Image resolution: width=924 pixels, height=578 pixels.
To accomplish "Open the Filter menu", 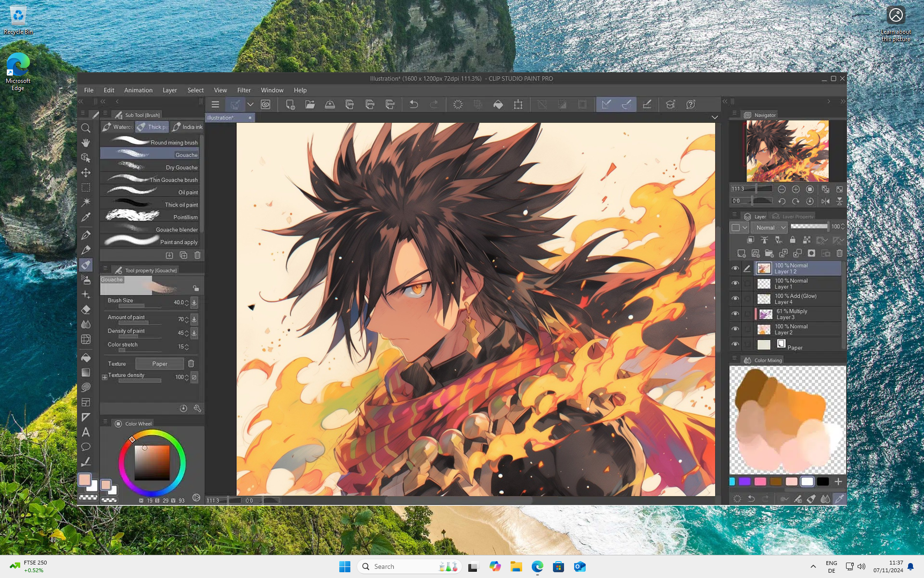I will [x=244, y=90].
